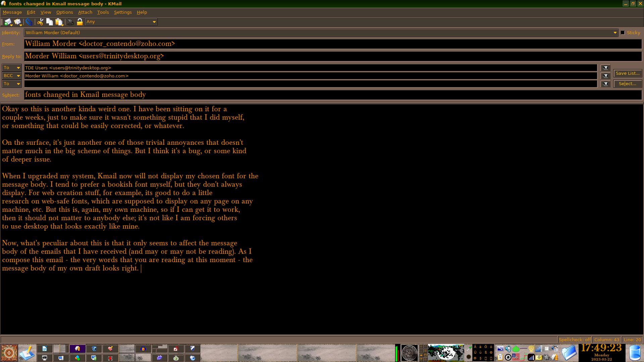Cut selected text with the scissors icon
The width and height of the screenshot is (644, 362).
[x=40, y=22]
